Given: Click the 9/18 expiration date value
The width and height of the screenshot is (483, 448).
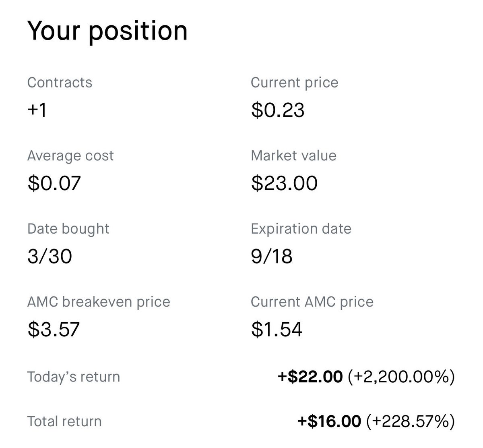Looking at the screenshot, I should [272, 256].
